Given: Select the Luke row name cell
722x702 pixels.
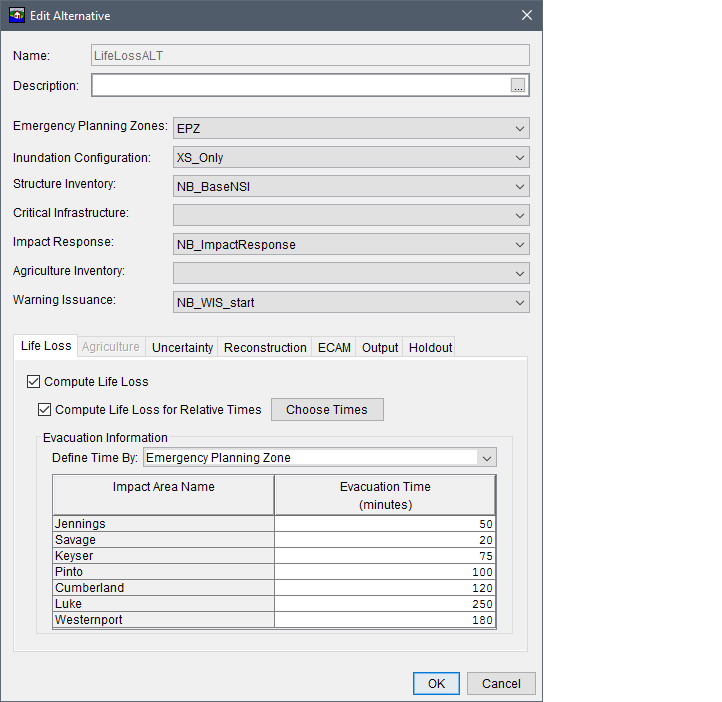Looking at the screenshot, I should click(164, 603).
